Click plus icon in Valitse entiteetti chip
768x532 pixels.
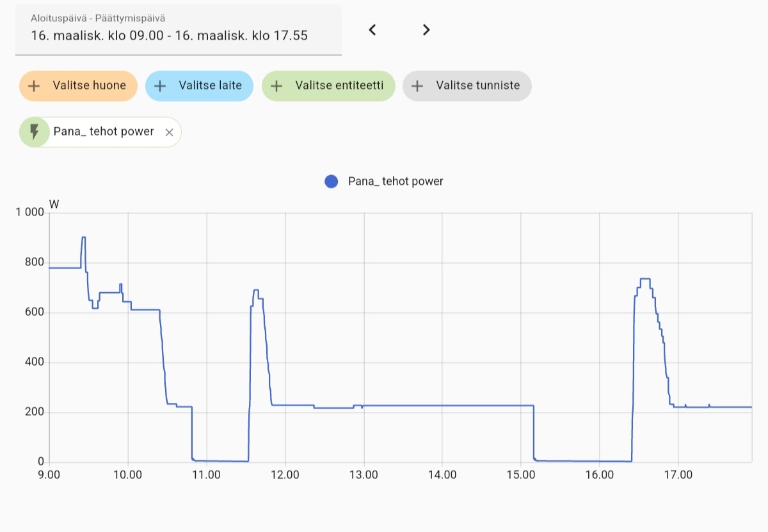(x=276, y=86)
